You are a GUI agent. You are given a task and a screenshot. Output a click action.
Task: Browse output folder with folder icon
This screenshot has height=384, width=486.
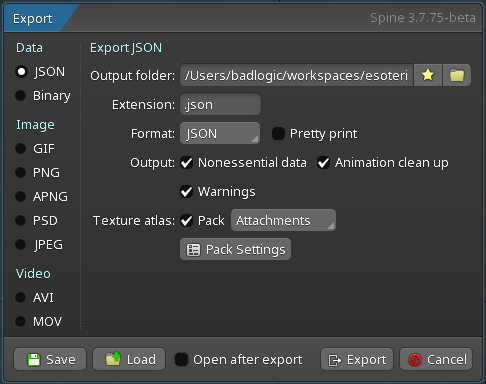click(x=457, y=75)
